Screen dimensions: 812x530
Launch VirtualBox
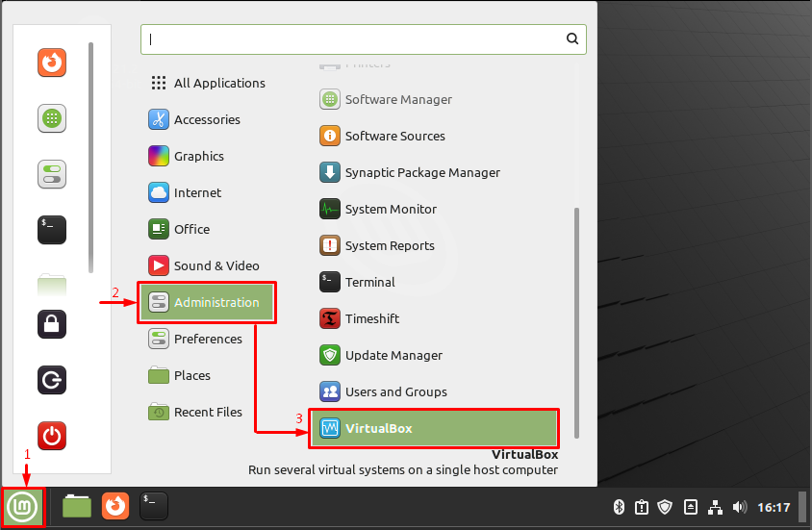point(434,429)
